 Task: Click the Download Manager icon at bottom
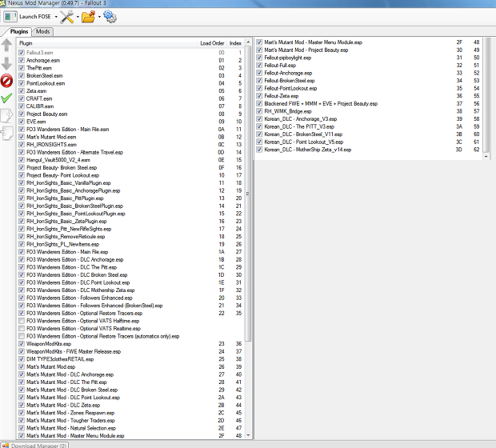coord(6,446)
